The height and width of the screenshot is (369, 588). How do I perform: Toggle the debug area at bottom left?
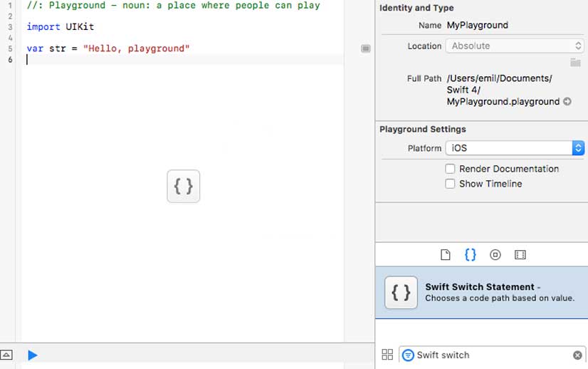coord(6,355)
